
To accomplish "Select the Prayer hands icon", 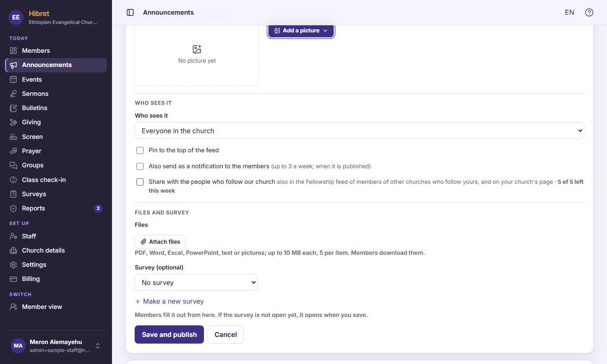I will (13, 151).
